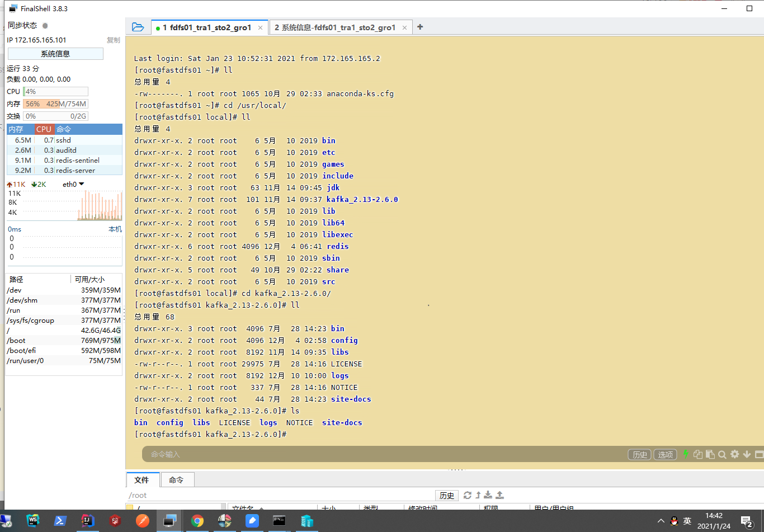Switch to the 文件 bottom tab
764x532 pixels.
pyautogui.click(x=142, y=480)
